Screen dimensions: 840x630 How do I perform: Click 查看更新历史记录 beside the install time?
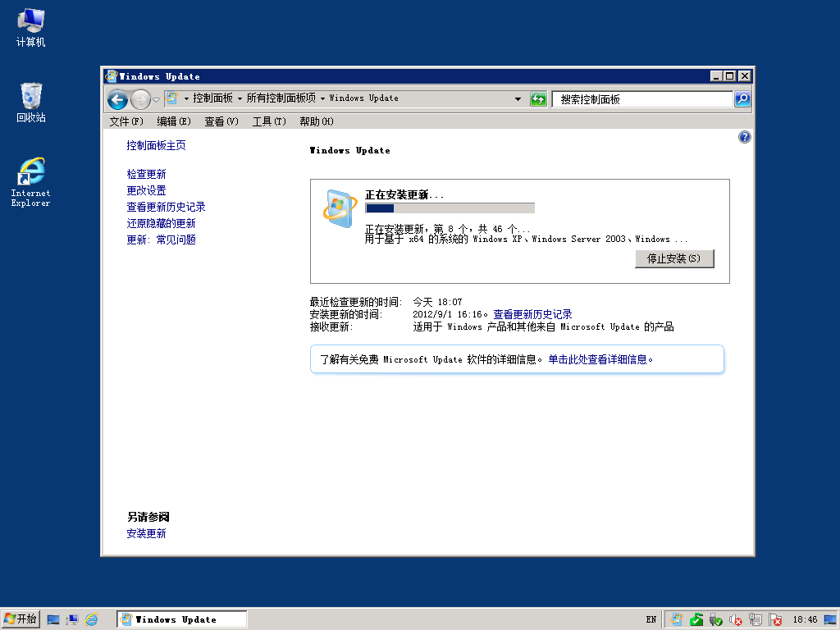pyautogui.click(x=532, y=314)
